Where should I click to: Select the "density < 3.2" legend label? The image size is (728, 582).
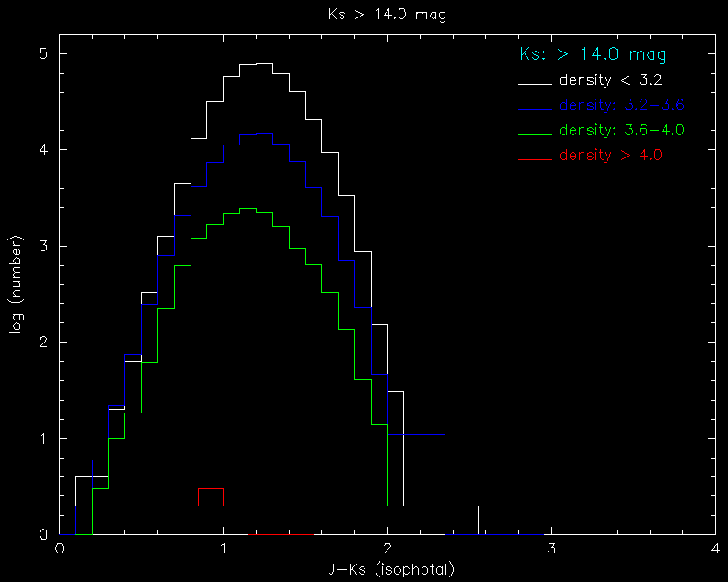point(610,80)
